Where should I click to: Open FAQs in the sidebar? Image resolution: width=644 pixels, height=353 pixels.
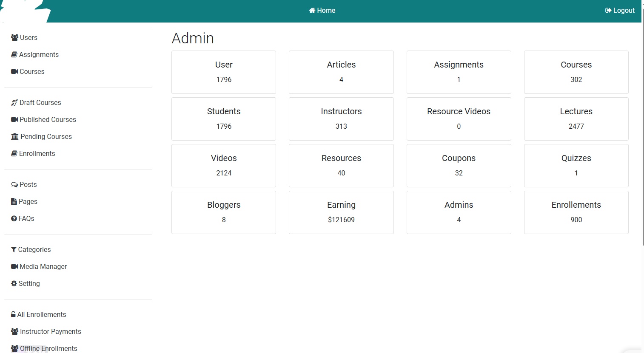pyautogui.click(x=23, y=218)
